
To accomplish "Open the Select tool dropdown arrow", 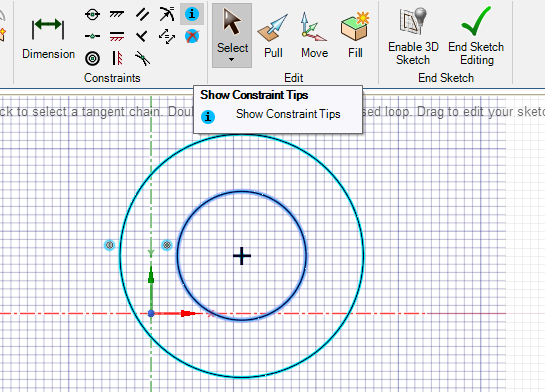I will tap(231, 60).
